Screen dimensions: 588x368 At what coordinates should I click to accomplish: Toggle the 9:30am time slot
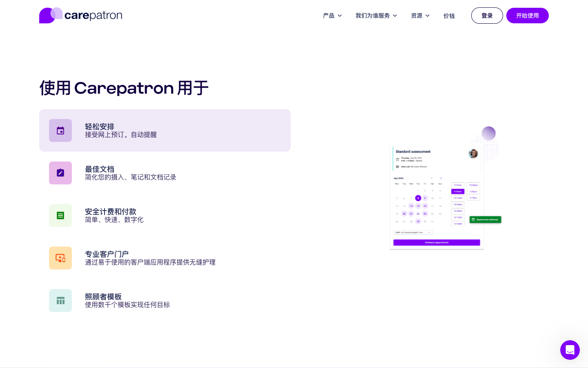pos(458,191)
